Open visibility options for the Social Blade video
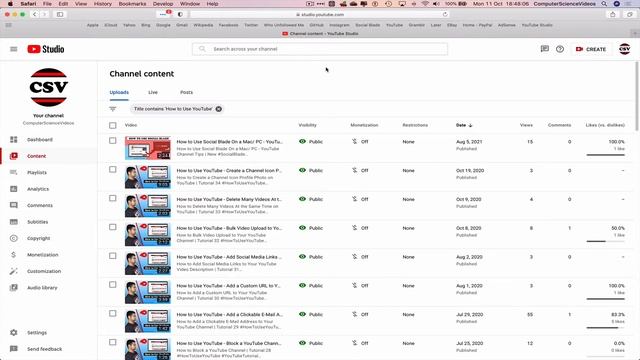Screen dimensions: 640x360 click(x=311, y=142)
